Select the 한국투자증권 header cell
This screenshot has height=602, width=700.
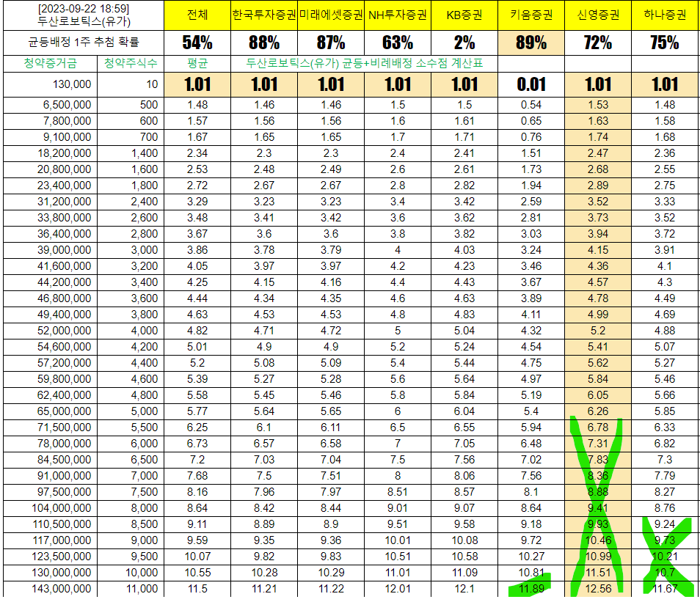264,15
